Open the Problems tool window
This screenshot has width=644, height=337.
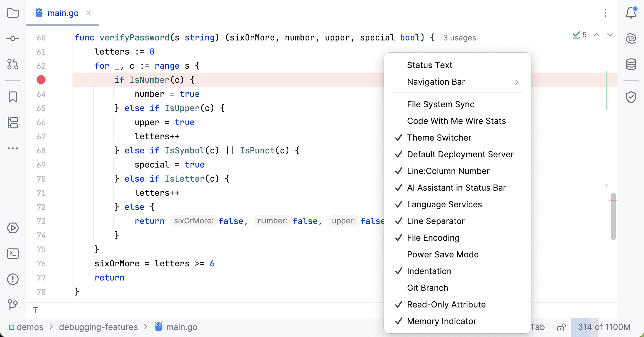click(x=13, y=279)
